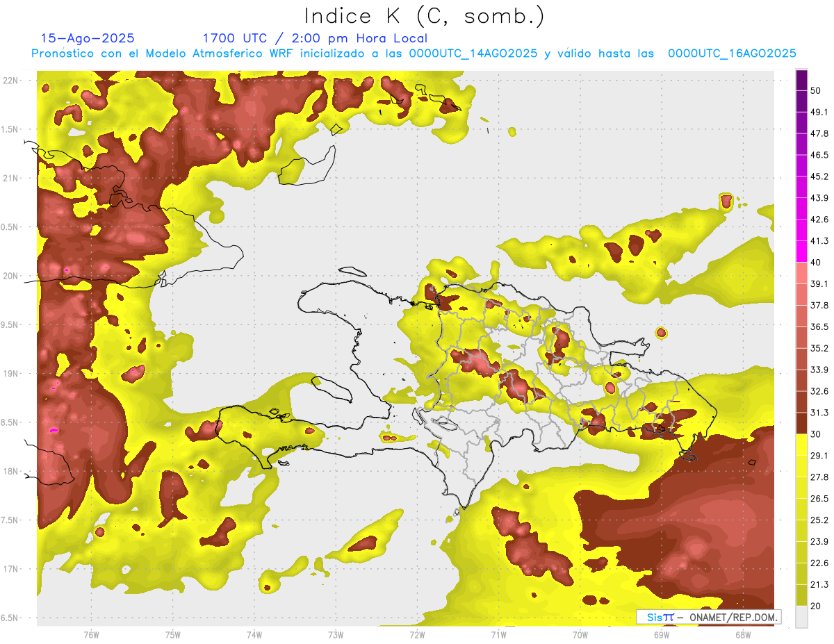
Task: Click the latitude axis label "17N"
Action: pos(10,569)
